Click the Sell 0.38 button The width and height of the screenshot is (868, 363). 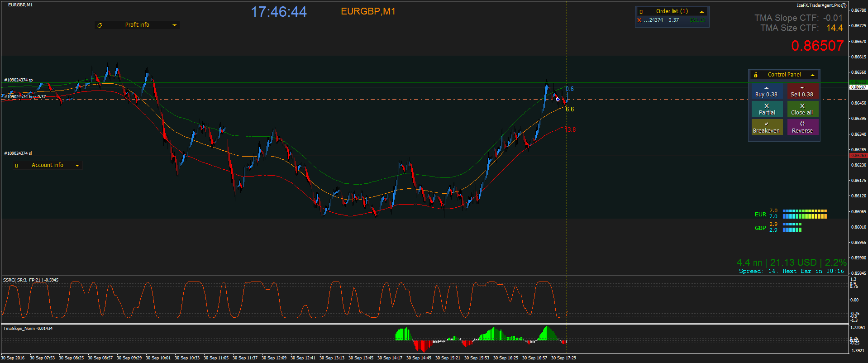[x=802, y=91]
